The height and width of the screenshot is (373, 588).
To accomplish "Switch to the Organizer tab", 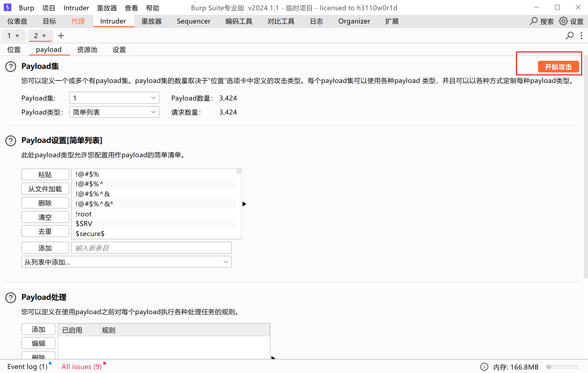I will click(354, 21).
